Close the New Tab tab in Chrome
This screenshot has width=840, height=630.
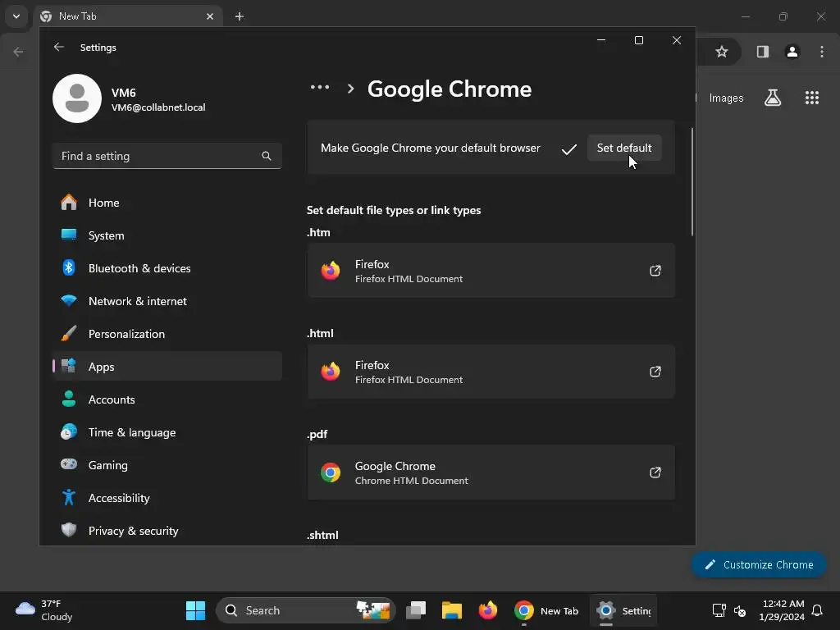point(210,16)
